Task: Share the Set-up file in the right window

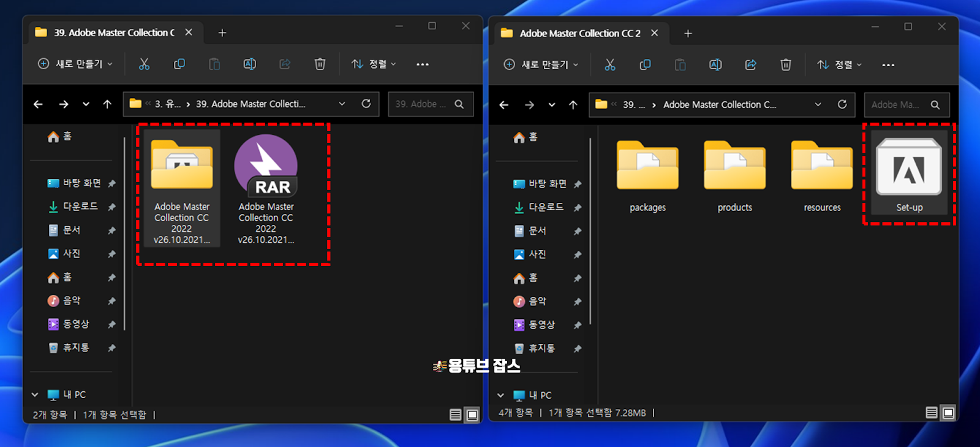Action: tap(750, 64)
